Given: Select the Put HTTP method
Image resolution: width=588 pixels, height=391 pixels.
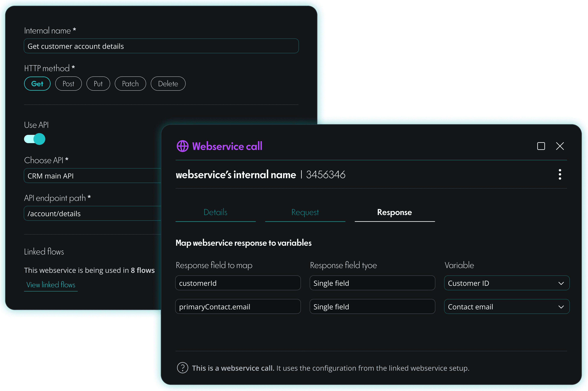Looking at the screenshot, I should (98, 84).
